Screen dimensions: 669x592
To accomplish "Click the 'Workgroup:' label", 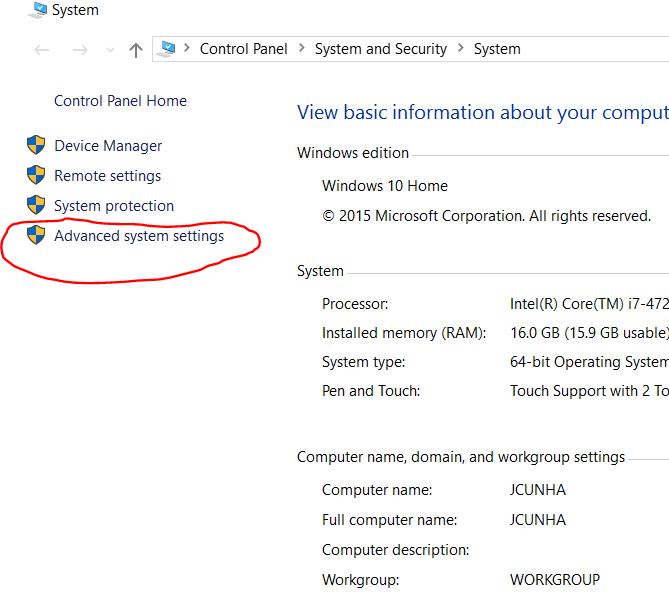I will pyautogui.click(x=361, y=580).
